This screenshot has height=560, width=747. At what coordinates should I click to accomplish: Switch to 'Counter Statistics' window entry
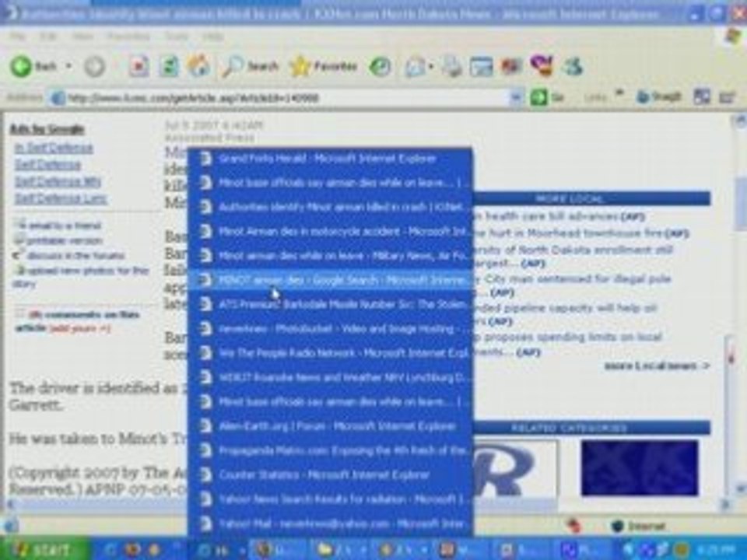coord(330,474)
